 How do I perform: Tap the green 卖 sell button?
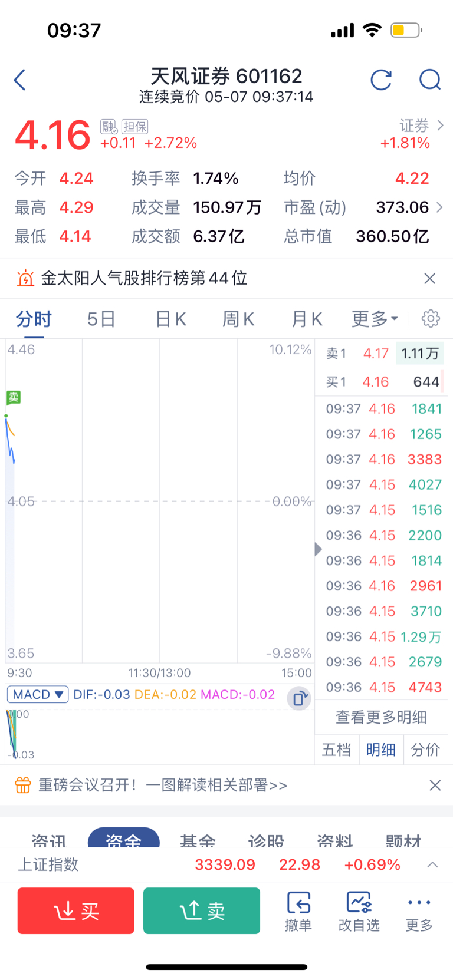point(202,910)
